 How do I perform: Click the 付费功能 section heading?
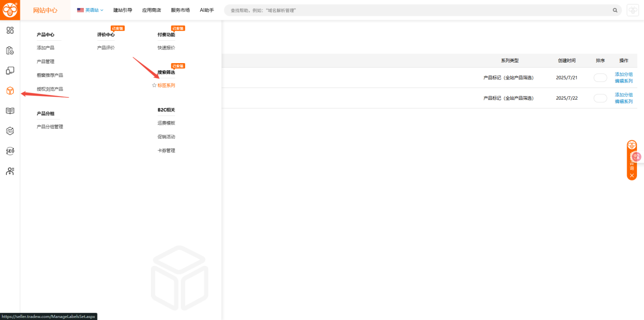click(x=166, y=35)
